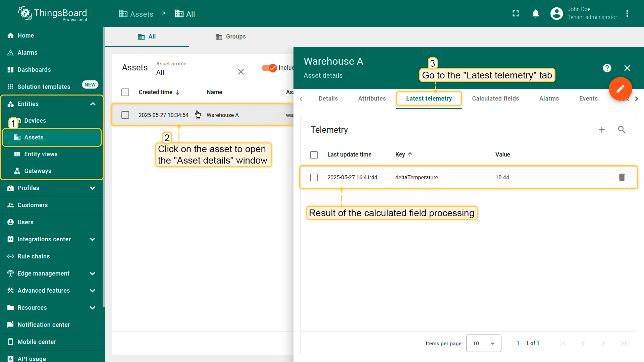Click the add telemetry plus icon

602,130
